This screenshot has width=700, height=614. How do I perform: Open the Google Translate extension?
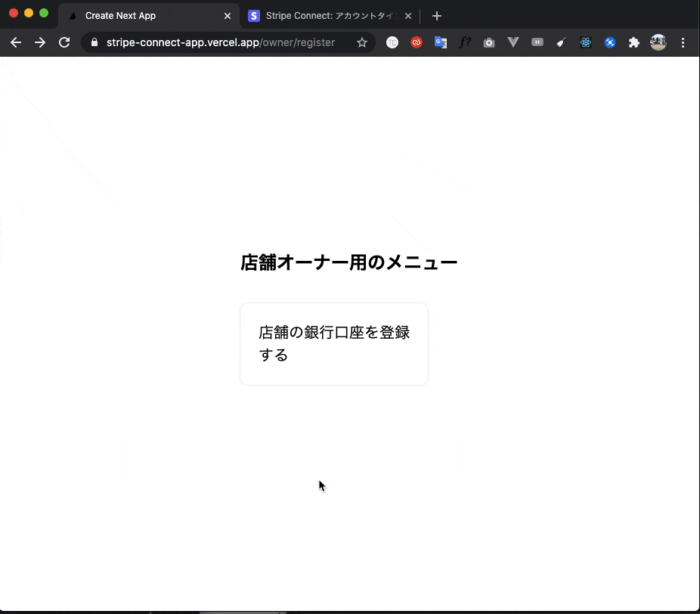pos(441,42)
